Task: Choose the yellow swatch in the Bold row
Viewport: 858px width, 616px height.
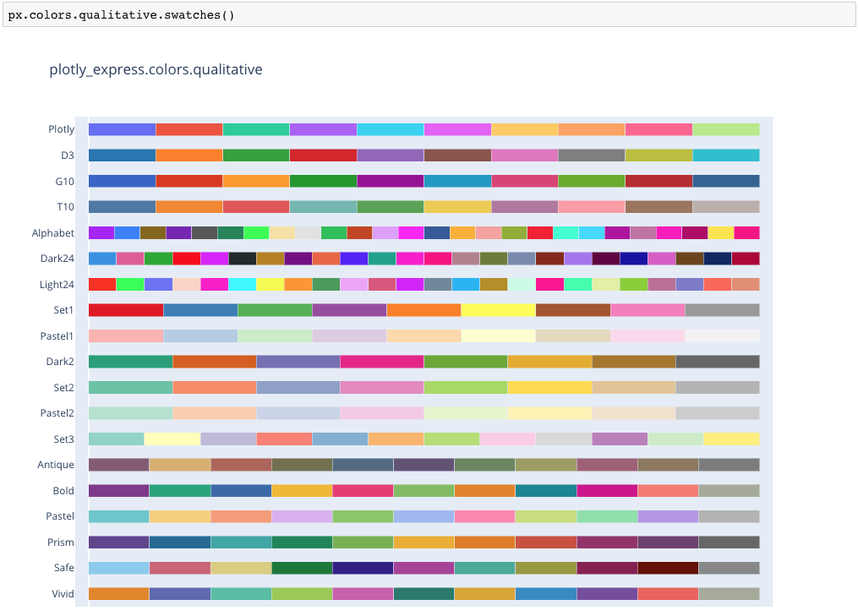Action: click(x=302, y=491)
